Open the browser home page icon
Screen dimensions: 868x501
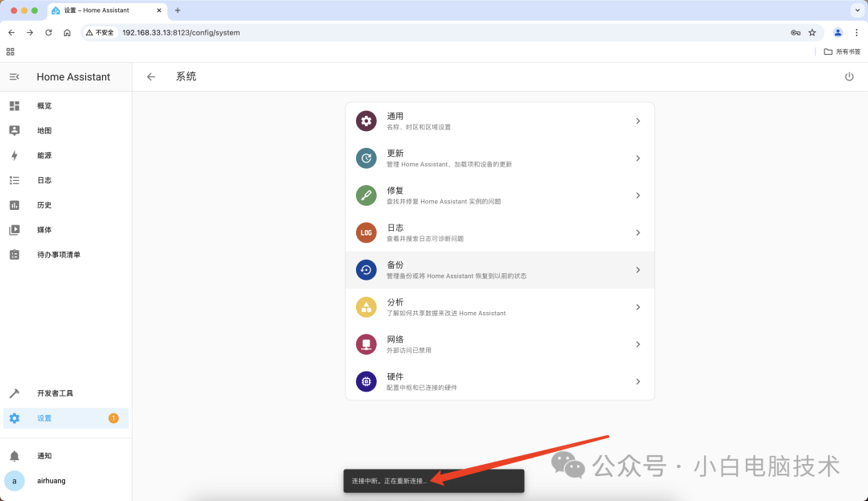67,33
